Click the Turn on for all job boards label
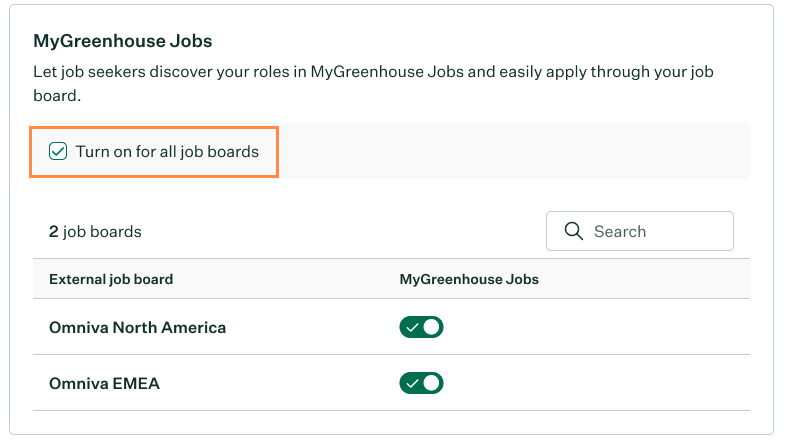 167,152
